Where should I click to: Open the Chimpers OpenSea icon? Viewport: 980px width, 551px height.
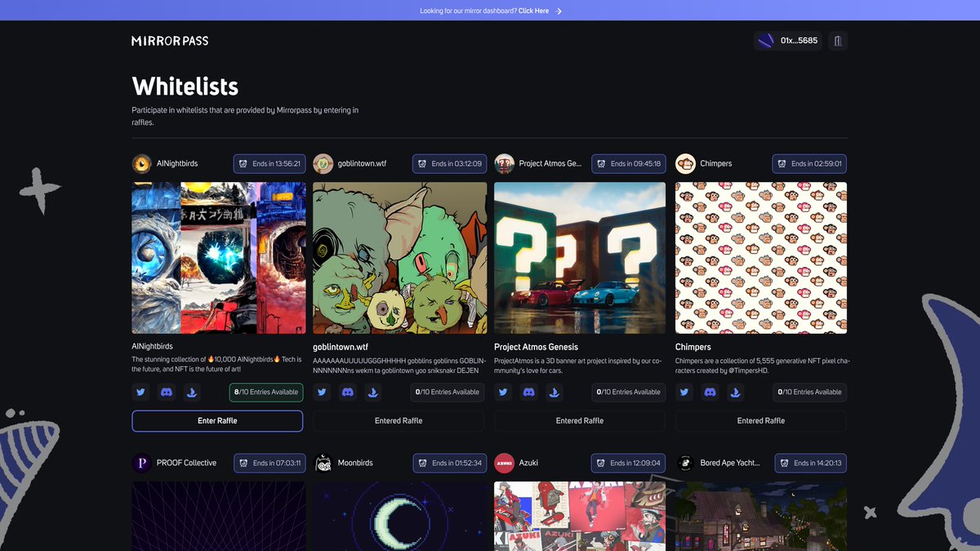736,393
